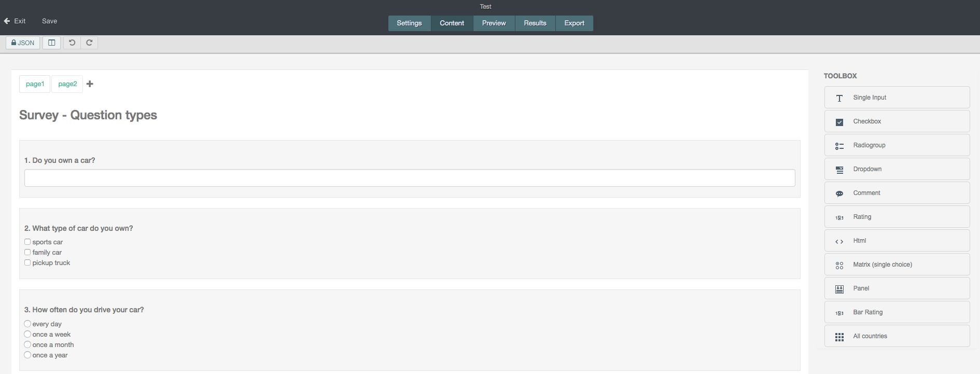Screen dimensions: 980x374
Task: Click the Dropdown toolbox icon
Action: pyautogui.click(x=839, y=170)
